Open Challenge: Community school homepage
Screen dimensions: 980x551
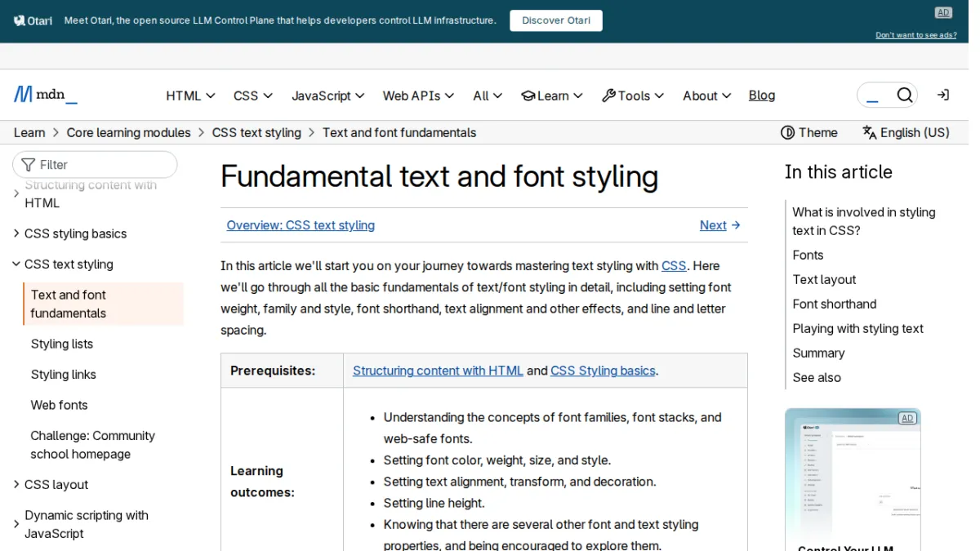point(92,445)
